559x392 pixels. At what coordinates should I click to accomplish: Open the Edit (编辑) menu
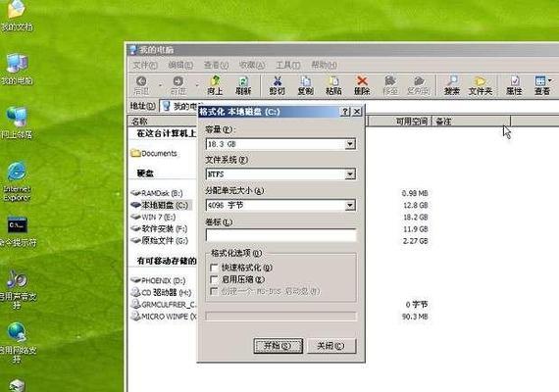[x=180, y=65]
